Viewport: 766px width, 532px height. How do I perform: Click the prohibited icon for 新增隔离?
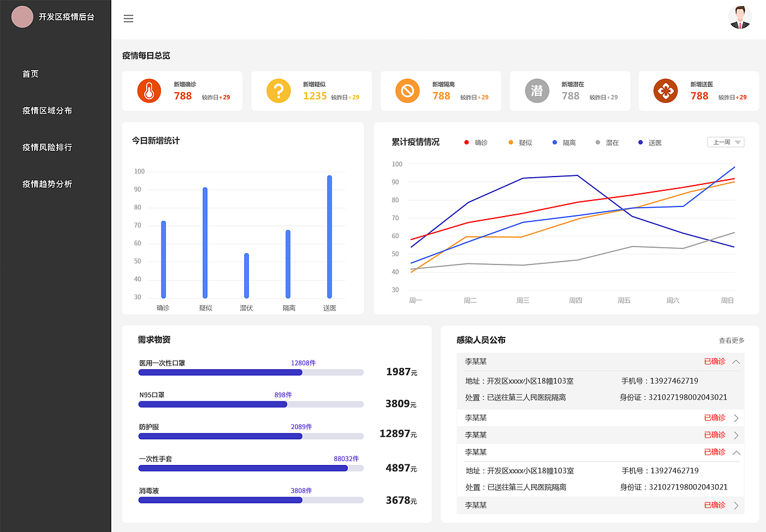[408, 91]
